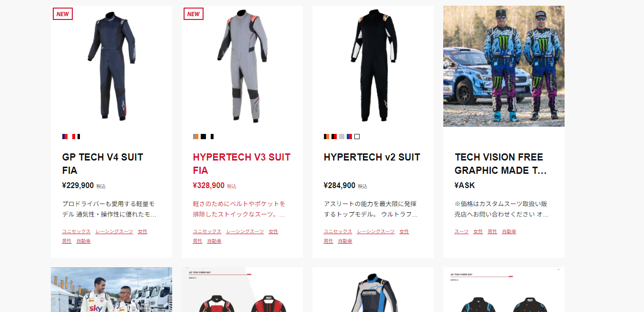The width and height of the screenshot is (644, 312).
Task: Open the GP TECH V4 SUIT FIA title
Action: 103,163
